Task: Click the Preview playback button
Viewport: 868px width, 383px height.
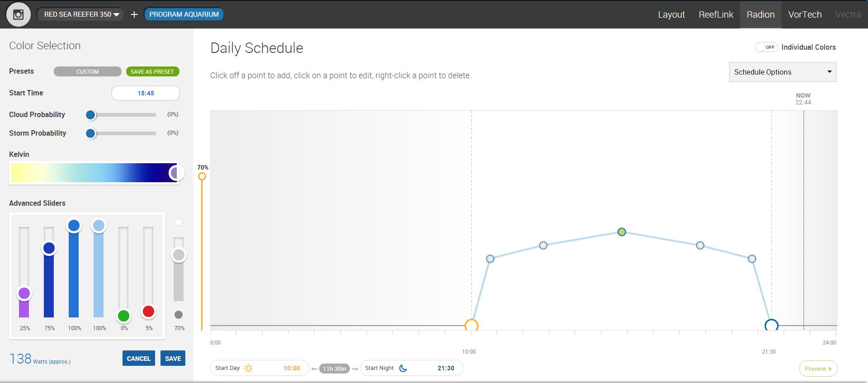Action: (818, 369)
